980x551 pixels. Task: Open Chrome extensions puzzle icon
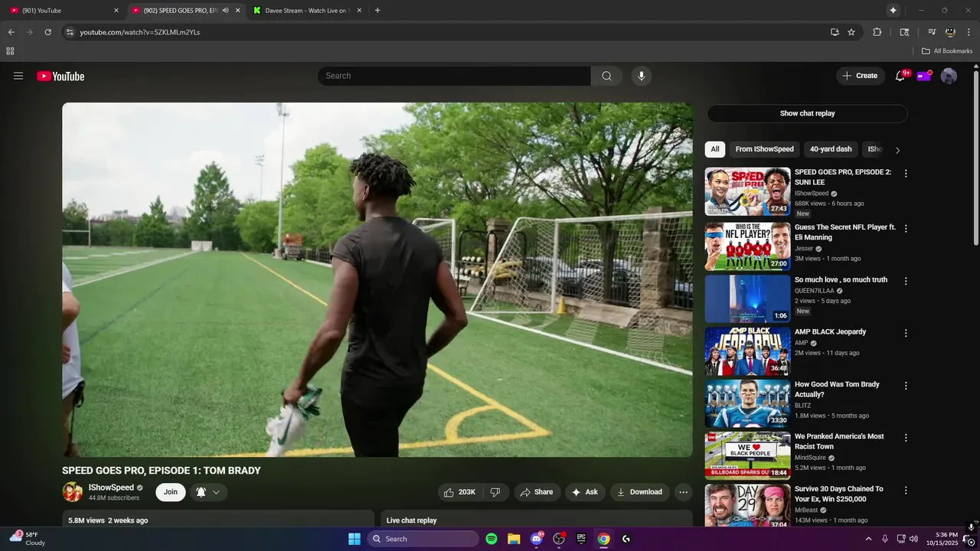point(877,32)
